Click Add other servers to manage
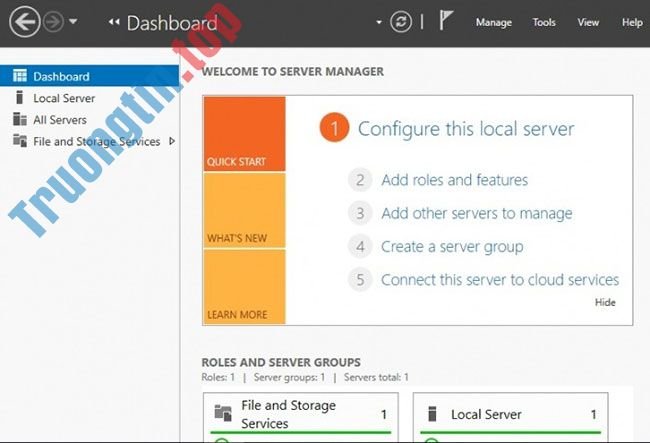The width and height of the screenshot is (650, 443). 477,213
